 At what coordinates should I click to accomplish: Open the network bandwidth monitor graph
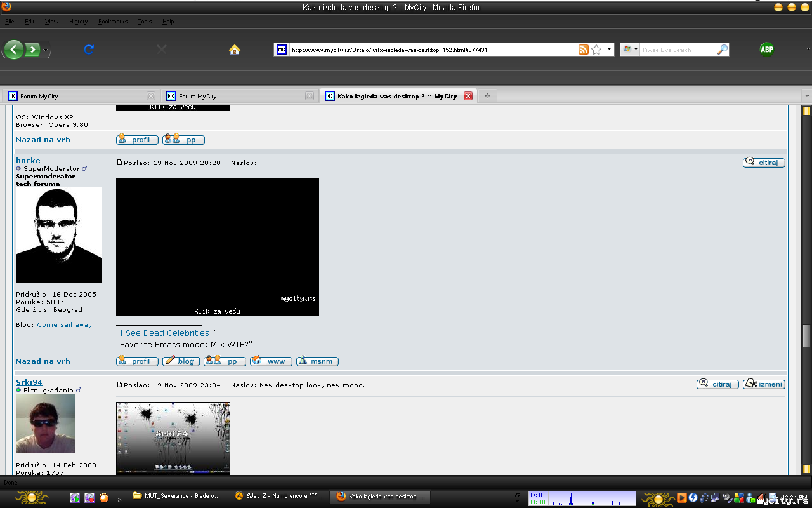tap(582, 498)
